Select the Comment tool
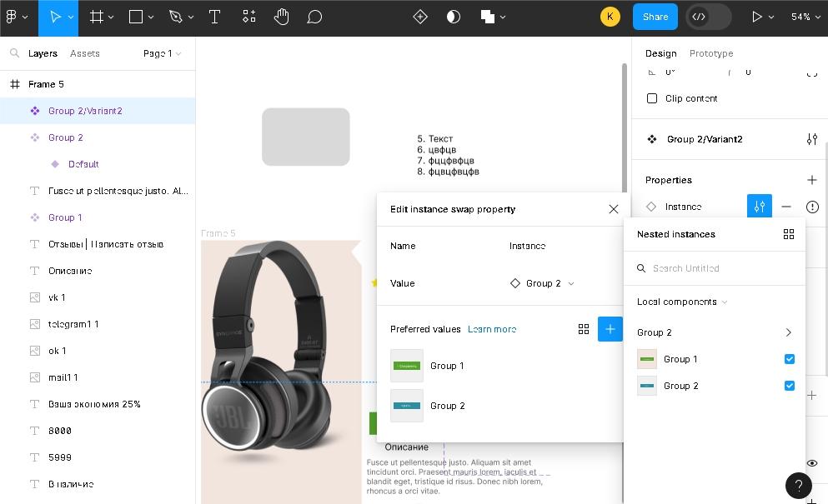This screenshot has width=828, height=504. [x=314, y=17]
